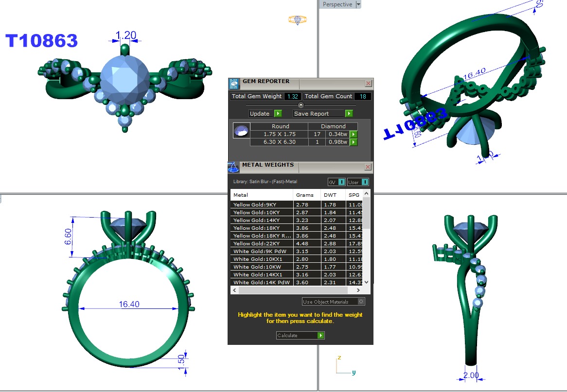Collapse the Gem Reporter summary section
567x392 pixels.
301,105
